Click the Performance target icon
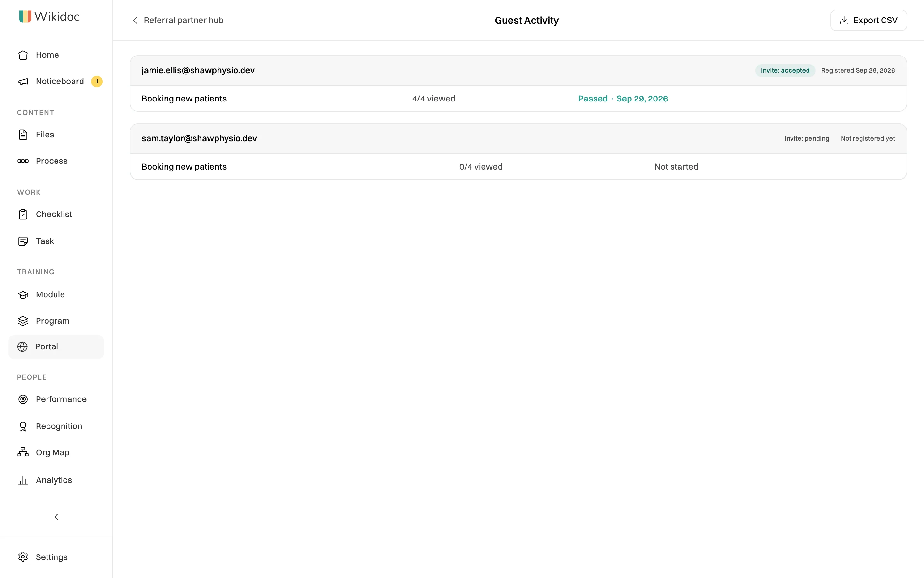The image size is (924, 578). pyautogui.click(x=23, y=399)
